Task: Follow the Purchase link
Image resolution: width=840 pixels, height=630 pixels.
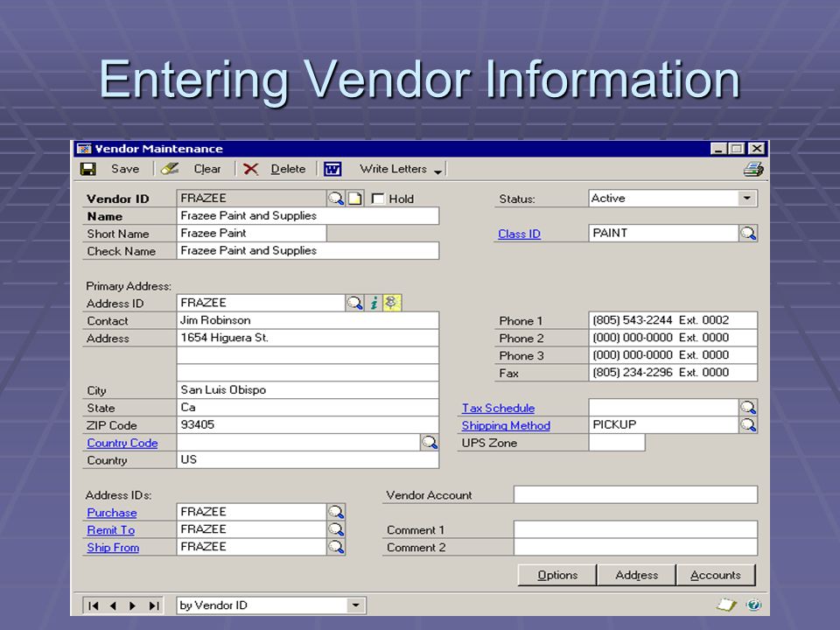Action: [111, 513]
